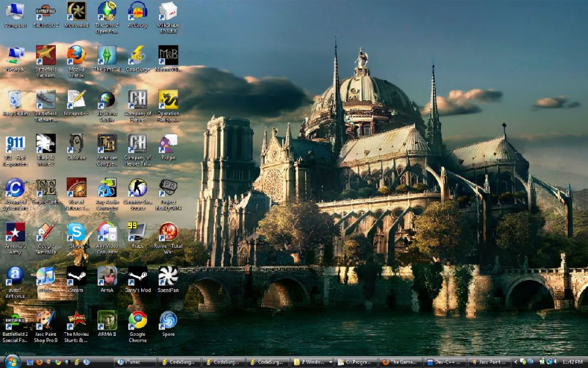Select the Battlefield Vietnam red star icon
Image resolution: width=588 pixels, height=368 pixels.
point(46,62)
